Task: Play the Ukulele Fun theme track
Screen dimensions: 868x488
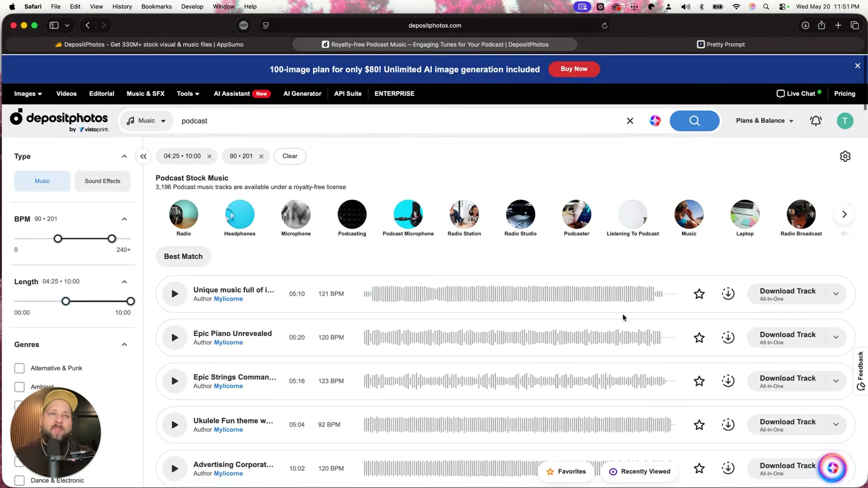Action: tap(175, 425)
